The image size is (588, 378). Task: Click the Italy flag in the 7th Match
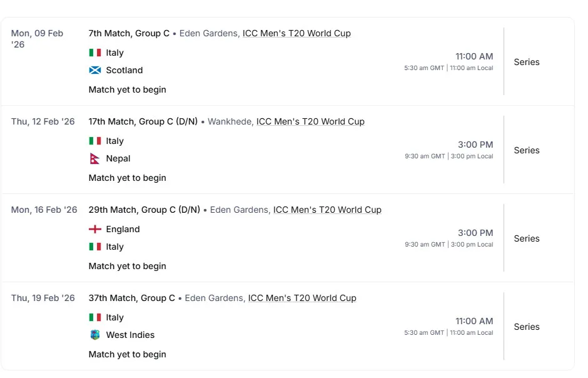coord(94,53)
